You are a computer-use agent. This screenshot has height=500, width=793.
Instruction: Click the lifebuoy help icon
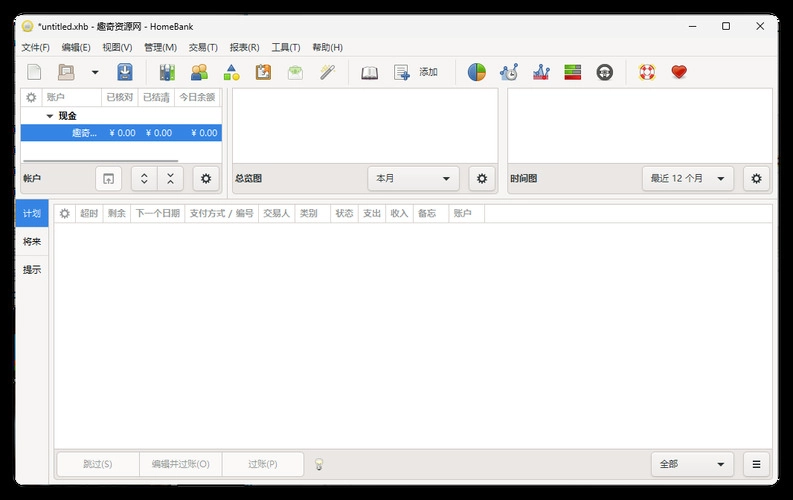point(647,72)
